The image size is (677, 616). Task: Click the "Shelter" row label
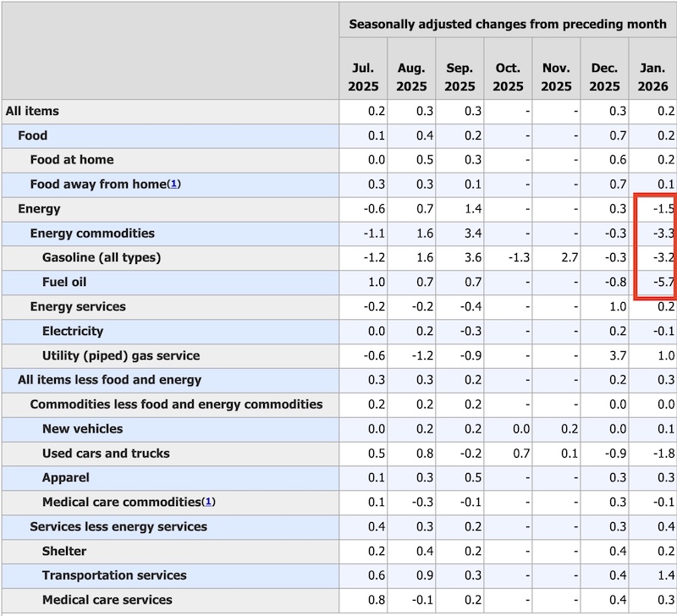(64, 551)
